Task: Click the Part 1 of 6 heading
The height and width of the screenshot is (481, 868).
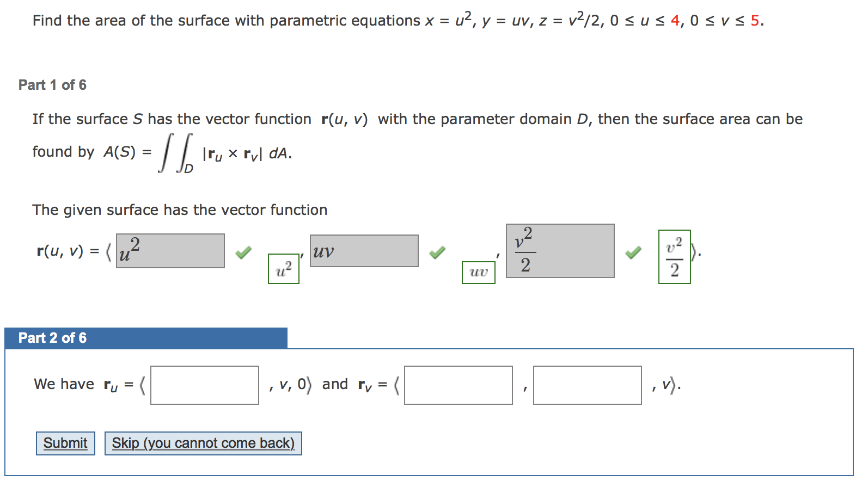Action: point(52,85)
